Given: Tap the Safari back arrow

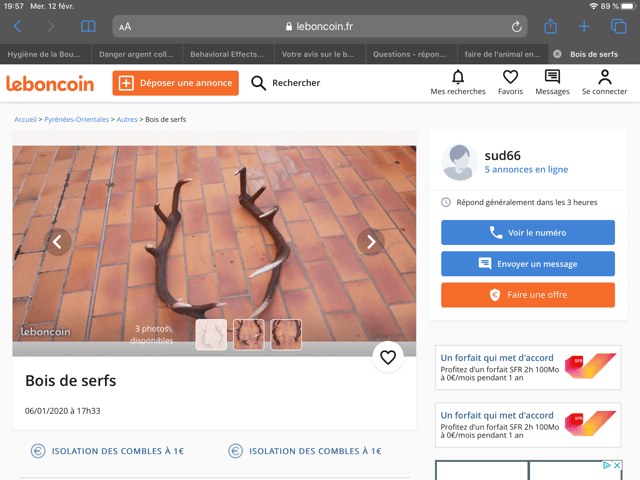Looking at the screenshot, I should tap(17, 27).
